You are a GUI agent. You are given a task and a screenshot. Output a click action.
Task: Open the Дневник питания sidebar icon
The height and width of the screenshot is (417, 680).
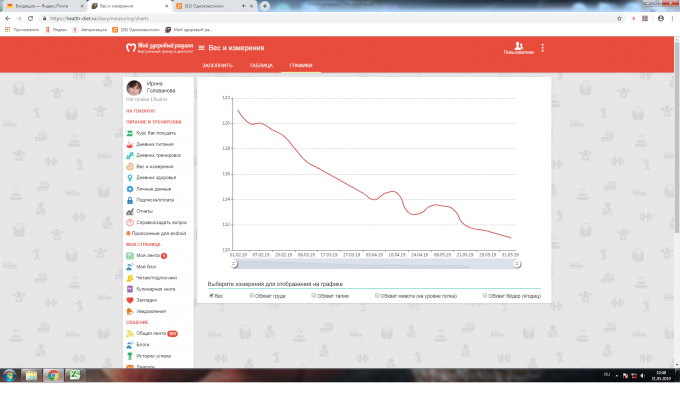(x=130, y=144)
